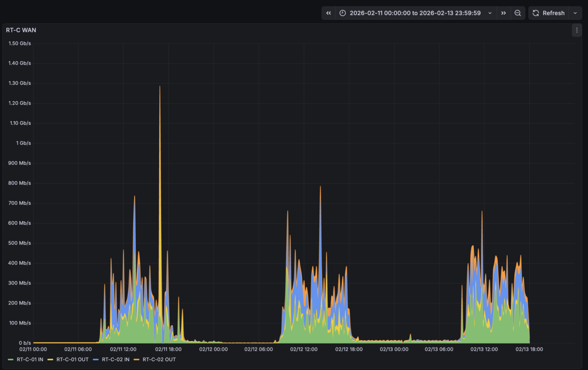The image size is (588, 370).
Task: Open the RT-C WAN panel three-dot menu
Action: (x=577, y=30)
